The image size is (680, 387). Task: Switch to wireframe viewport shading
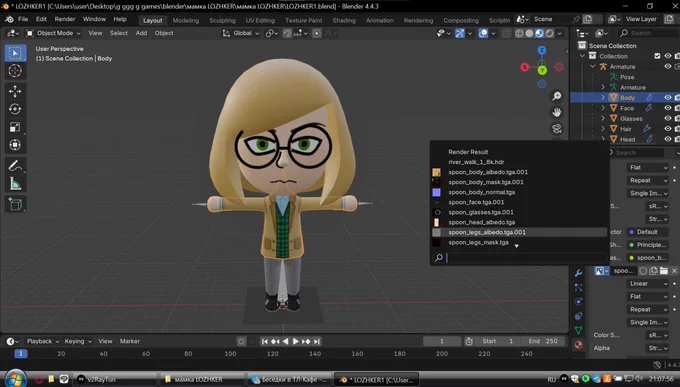[x=519, y=33]
